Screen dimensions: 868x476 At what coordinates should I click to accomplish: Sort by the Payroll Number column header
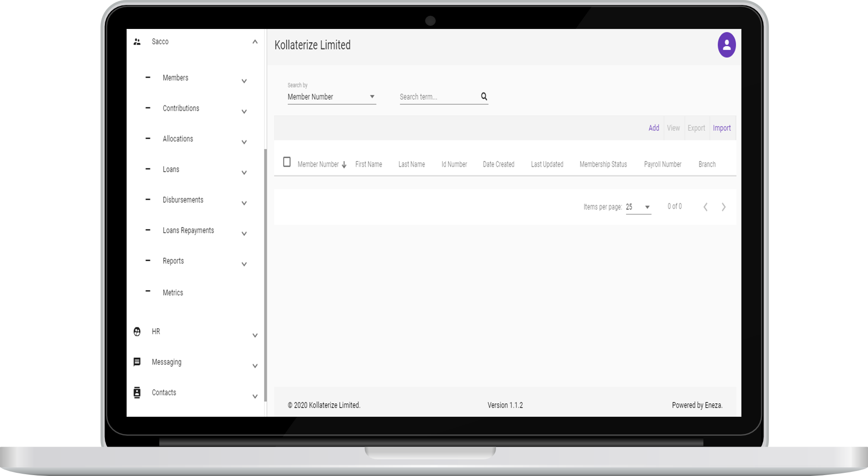(x=663, y=165)
